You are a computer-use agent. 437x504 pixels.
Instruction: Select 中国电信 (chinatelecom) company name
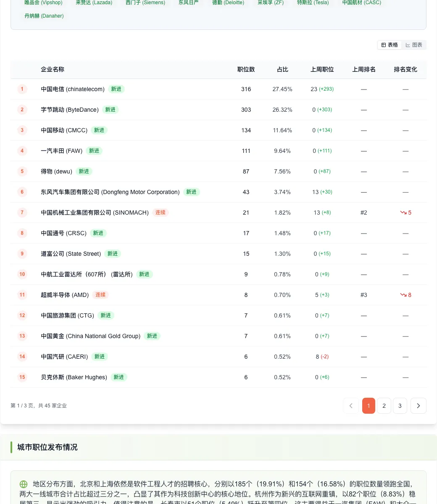(73, 89)
